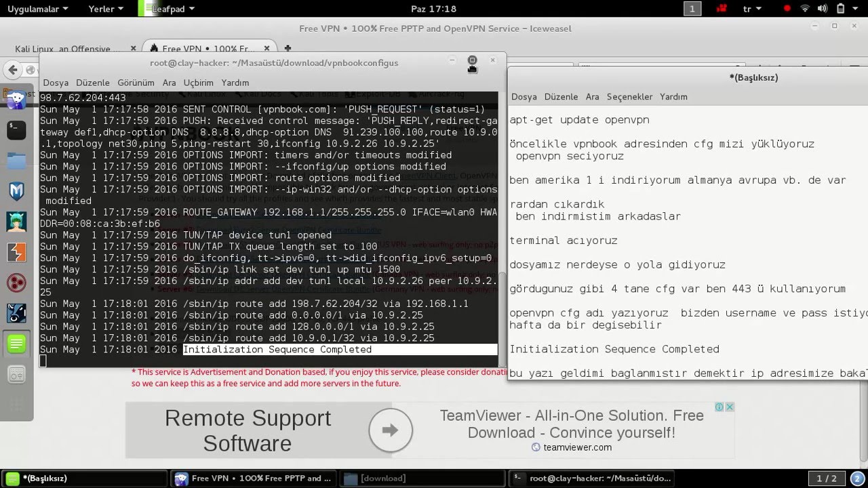868x488 pixels.
Task: Click terminal line TUN/TAP device tun1 opened
Action: (186, 235)
